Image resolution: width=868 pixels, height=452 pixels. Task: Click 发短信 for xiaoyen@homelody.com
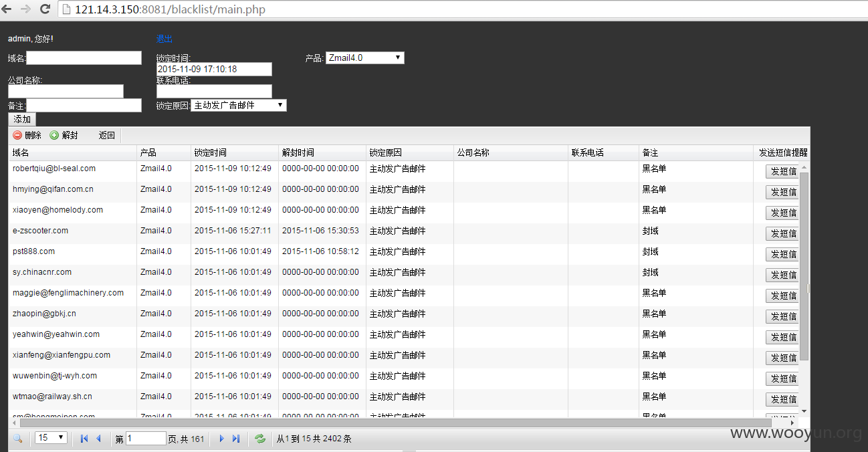[782, 213]
